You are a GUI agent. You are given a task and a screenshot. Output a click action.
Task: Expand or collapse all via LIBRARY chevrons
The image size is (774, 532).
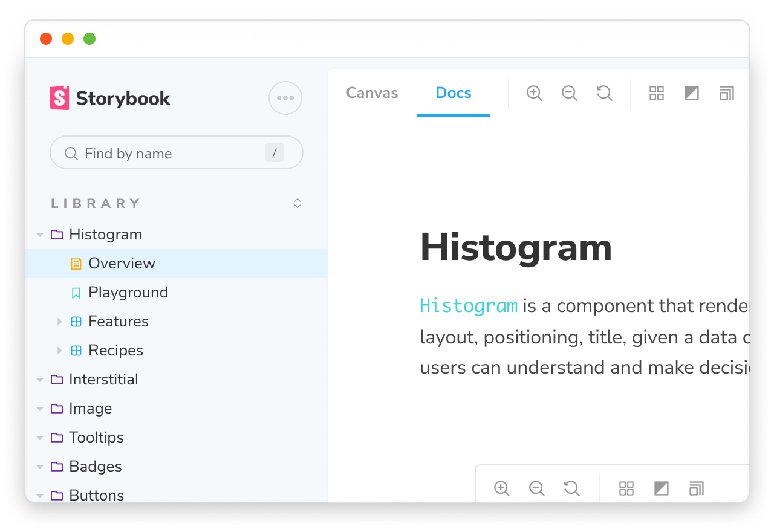click(298, 203)
